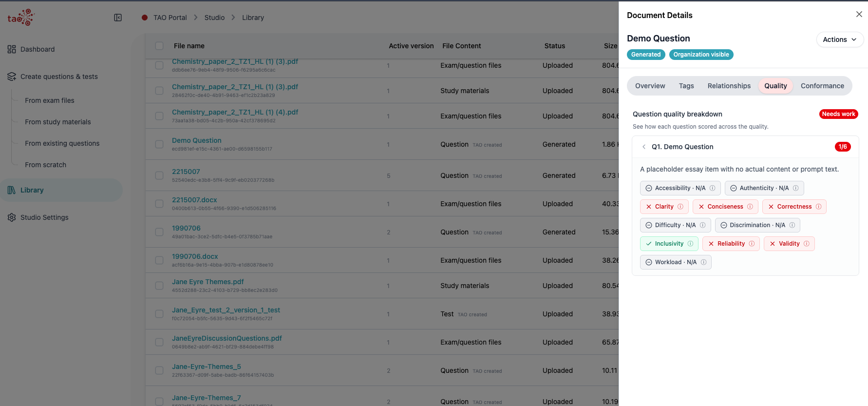Go to From exam files
This screenshot has width=868, height=406.
click(x=50, y=100)
